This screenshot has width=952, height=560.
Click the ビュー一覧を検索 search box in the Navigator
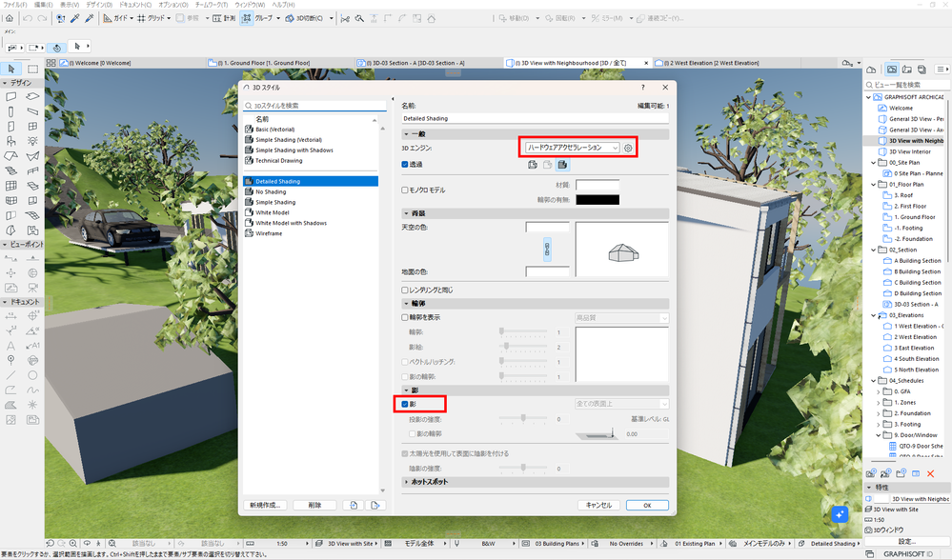907,85
